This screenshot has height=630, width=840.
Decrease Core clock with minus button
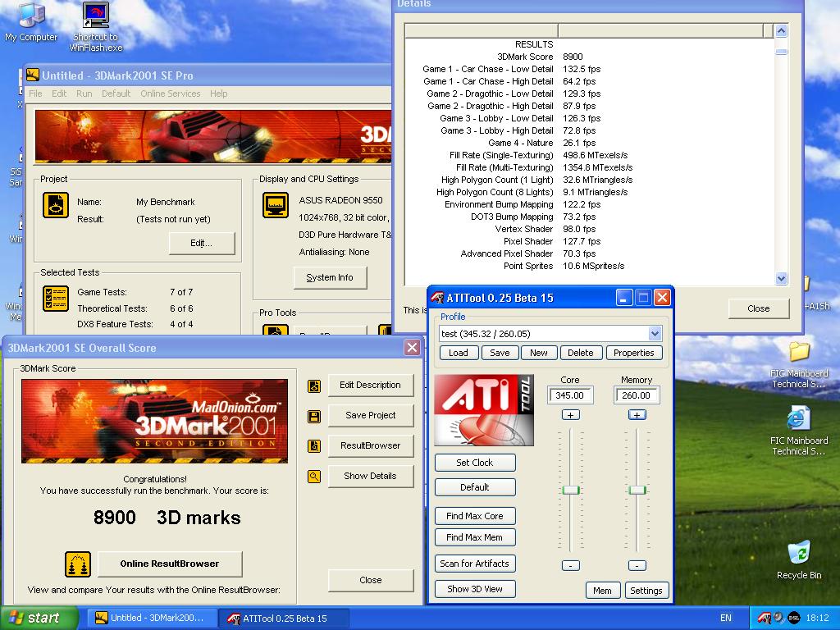click(x=571, y=565)
